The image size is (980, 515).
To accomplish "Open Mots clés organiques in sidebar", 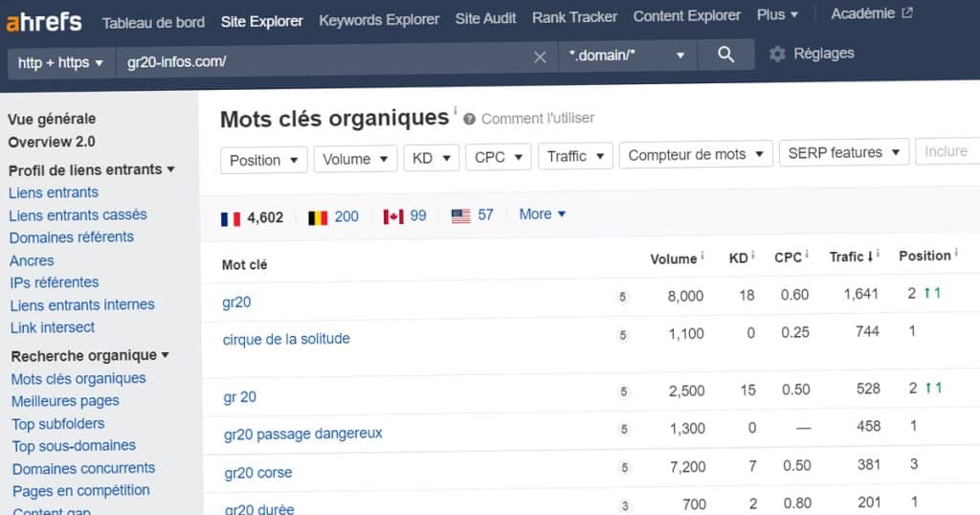I will pyautogui.click(x=78, y=379).
